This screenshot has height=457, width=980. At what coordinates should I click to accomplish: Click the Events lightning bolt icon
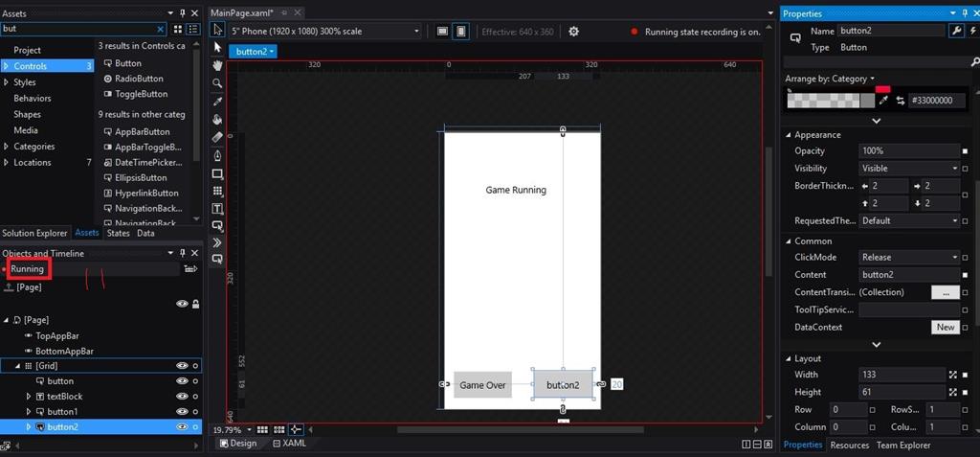tap(972, 32)
